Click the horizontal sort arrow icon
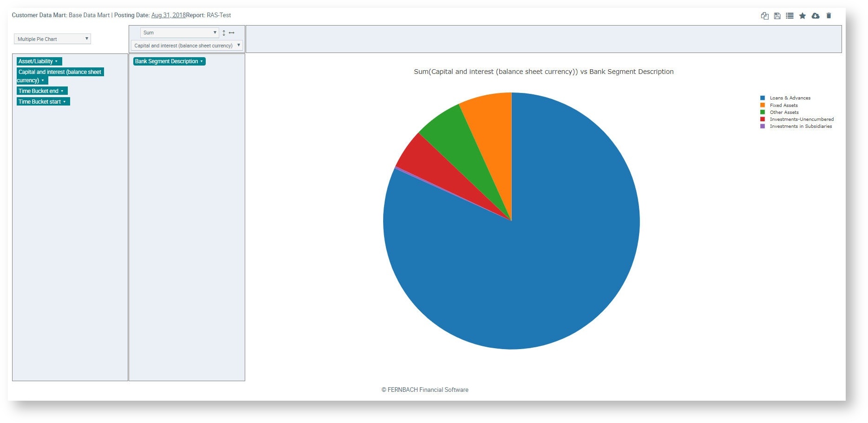This screenshot has width=868, height=423. click(231, 33)
